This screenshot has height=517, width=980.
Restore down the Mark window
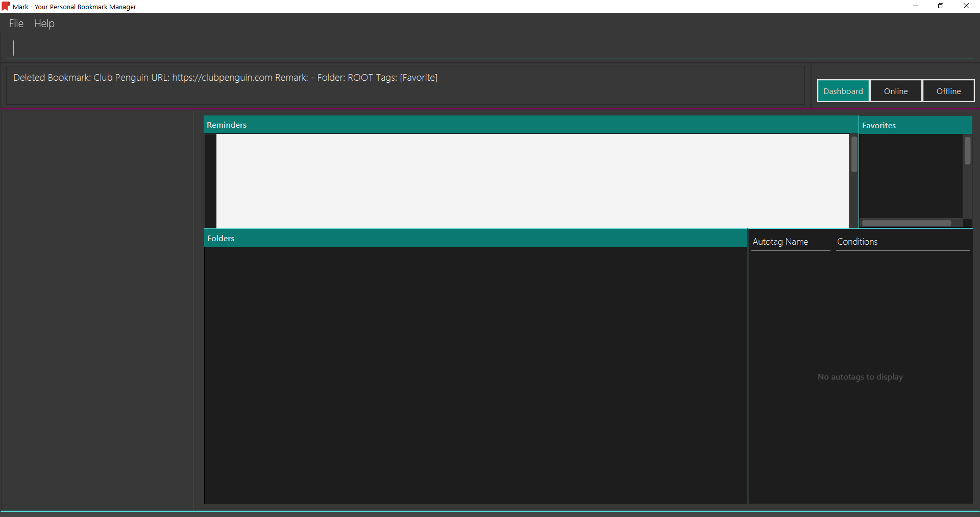941,6
